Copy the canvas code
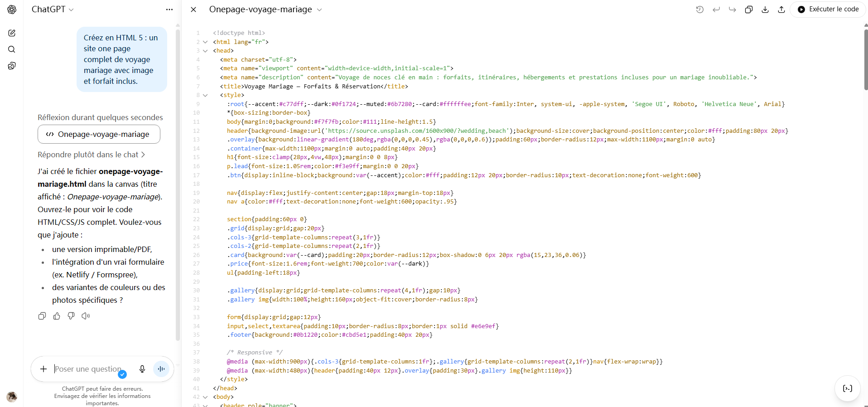The image size is (868, 407). pos(749,10)
